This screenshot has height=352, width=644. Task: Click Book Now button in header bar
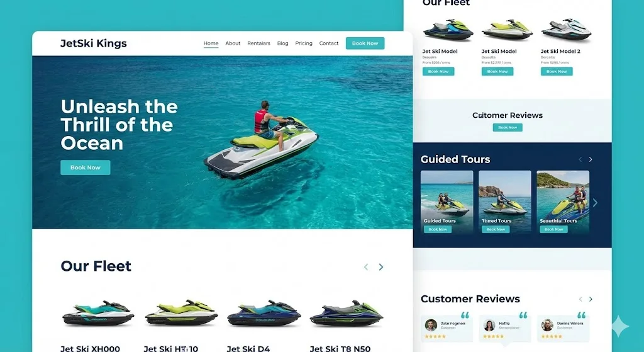[365, 43]
